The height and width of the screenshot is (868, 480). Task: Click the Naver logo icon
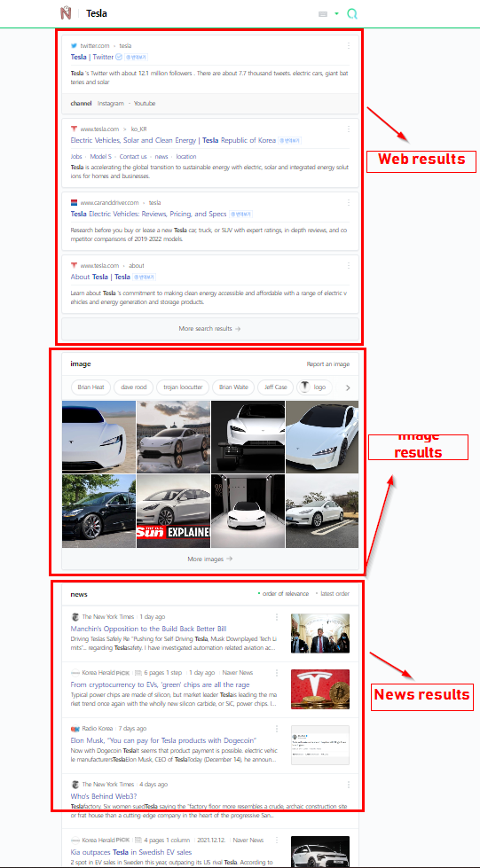pyautogui.click(x=66, y=13)
